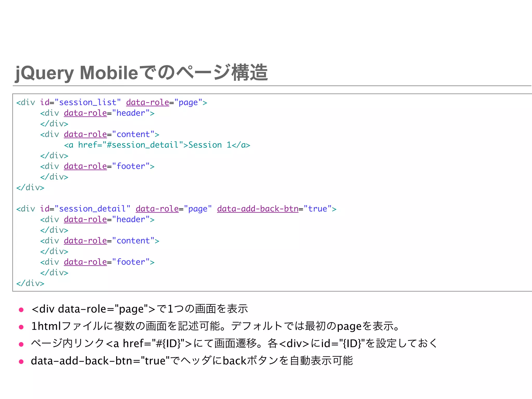
Task: Click the code line with id="session_list"
Action: click(112, 102)
